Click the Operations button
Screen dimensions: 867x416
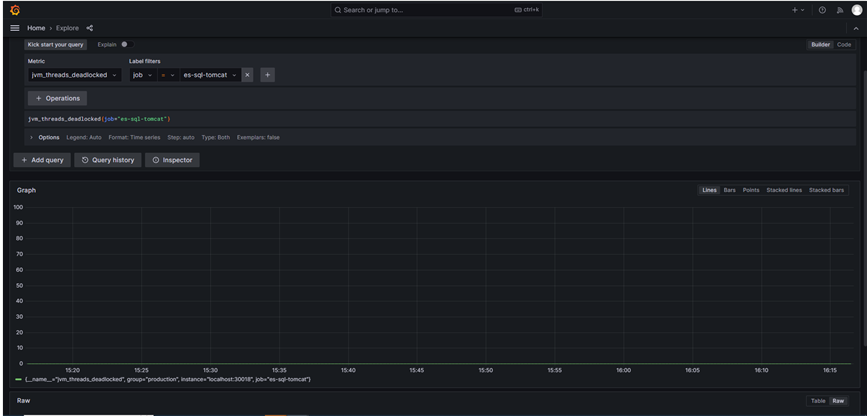click(58, 98)
